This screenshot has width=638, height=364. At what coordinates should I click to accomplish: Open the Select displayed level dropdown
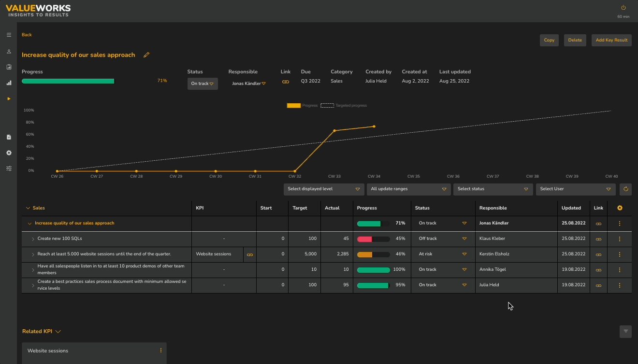click(x=323, y=189)
